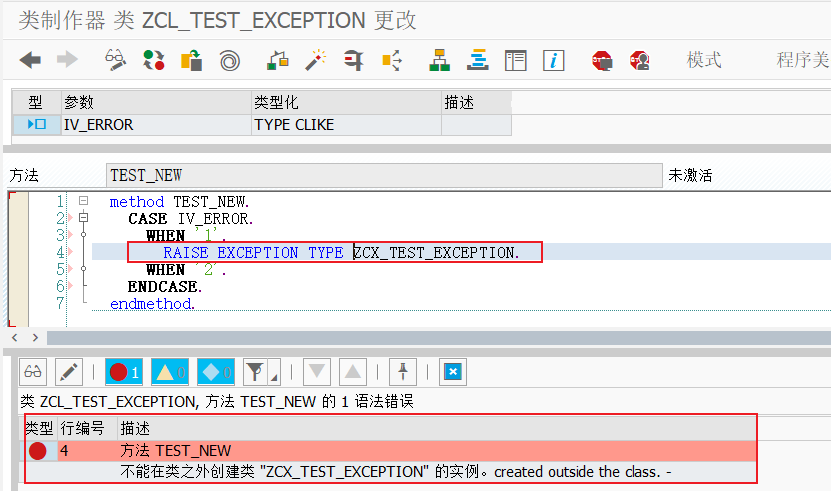Viewport: 831px width, 491px height.
Task: Set external breakpoint with stop-person icon
Action: [640, 60]
